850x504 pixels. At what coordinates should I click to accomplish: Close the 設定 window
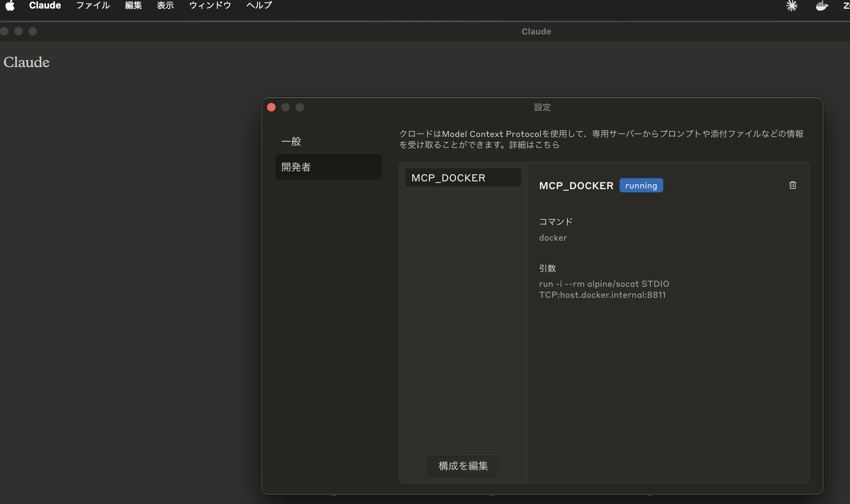click(271, 107)
